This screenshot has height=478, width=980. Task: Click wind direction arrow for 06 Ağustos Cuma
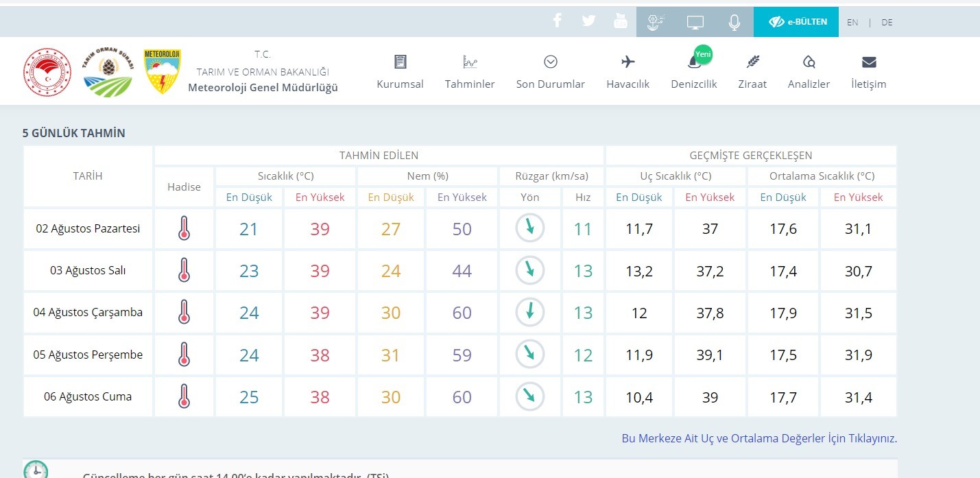coord(530,396)
